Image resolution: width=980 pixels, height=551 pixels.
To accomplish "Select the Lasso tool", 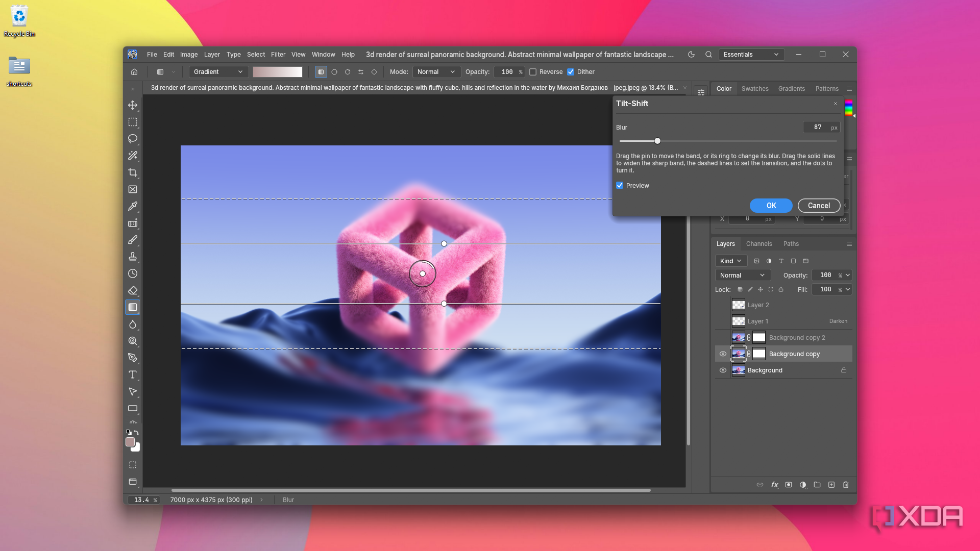I will (133, 139).
